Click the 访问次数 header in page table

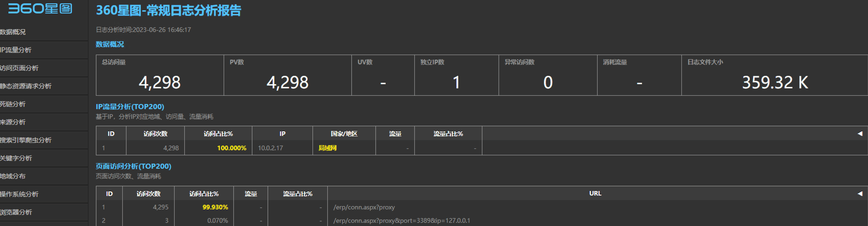tap(149, 194)
